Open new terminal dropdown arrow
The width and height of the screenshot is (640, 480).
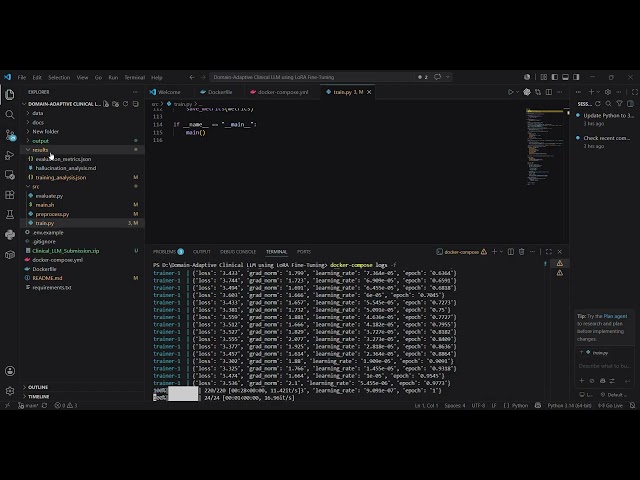[501, 252]
